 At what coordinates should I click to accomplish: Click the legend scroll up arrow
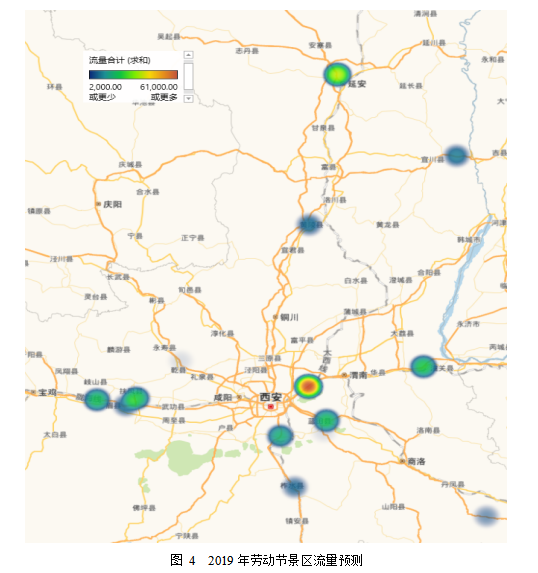point(188,55)
